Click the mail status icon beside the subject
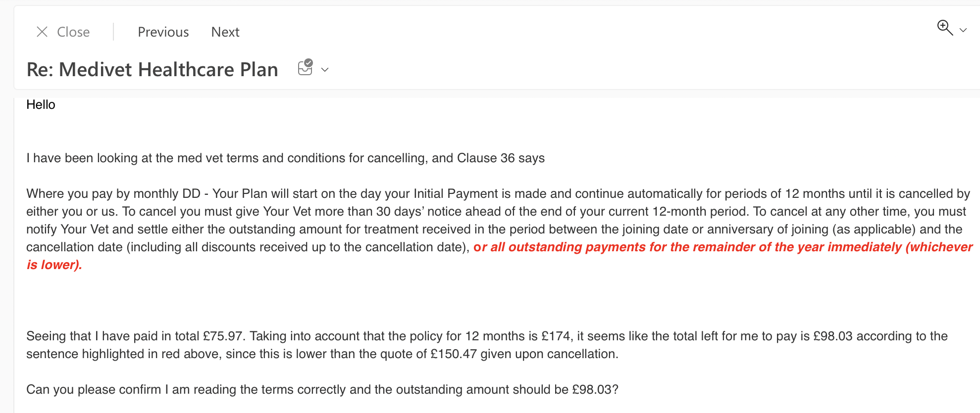Viewport: 980px width, 413px height. pos(306,67)
